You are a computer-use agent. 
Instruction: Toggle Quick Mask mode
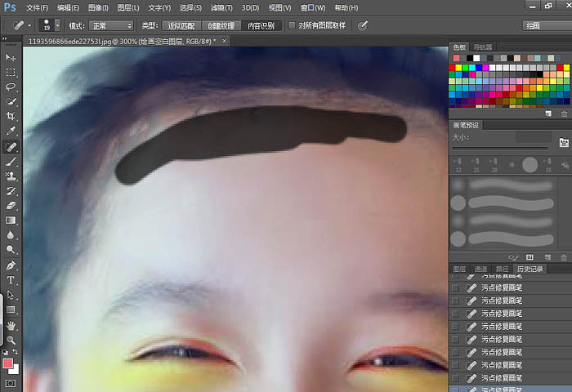[x=11, y=383]
